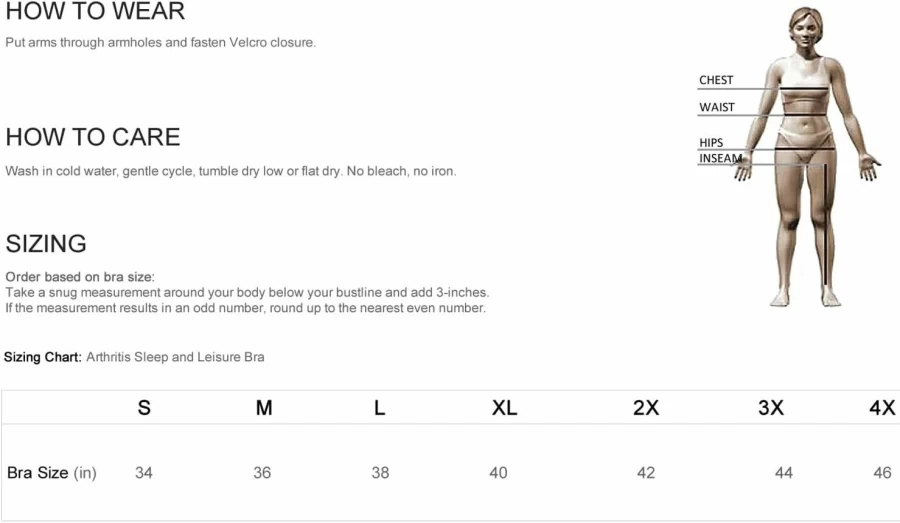Image resolution: width=900 pixels, height=523 pixels.
Task: Select the 3X size column header
Action: pyautogui.click(x=770, y=408)
